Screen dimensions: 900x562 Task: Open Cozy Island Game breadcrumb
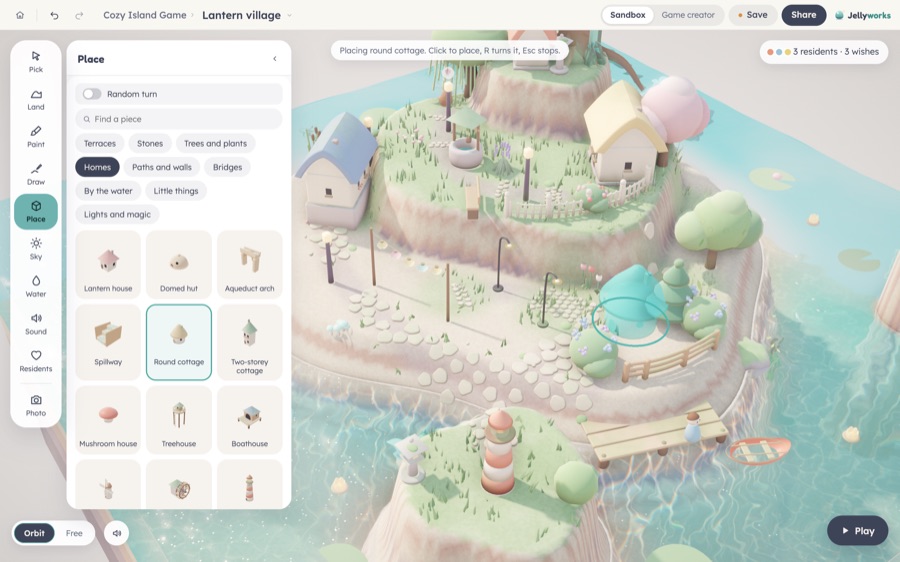pyautogui.click(x=145, y=15)
